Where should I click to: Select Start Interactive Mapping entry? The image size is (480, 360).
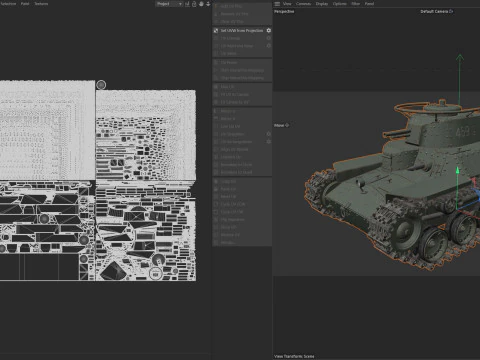tap(242, 70)
